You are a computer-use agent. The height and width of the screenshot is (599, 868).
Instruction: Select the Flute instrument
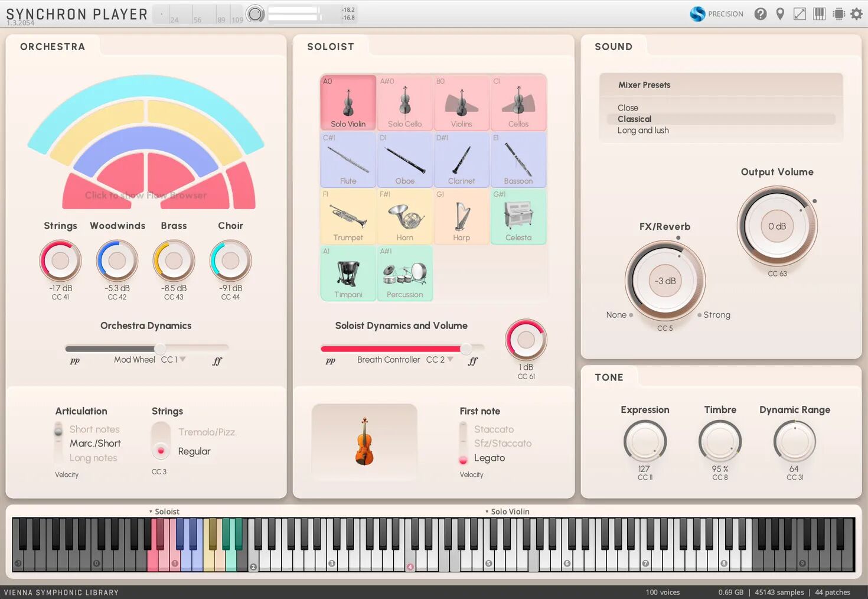click(348, 159)
